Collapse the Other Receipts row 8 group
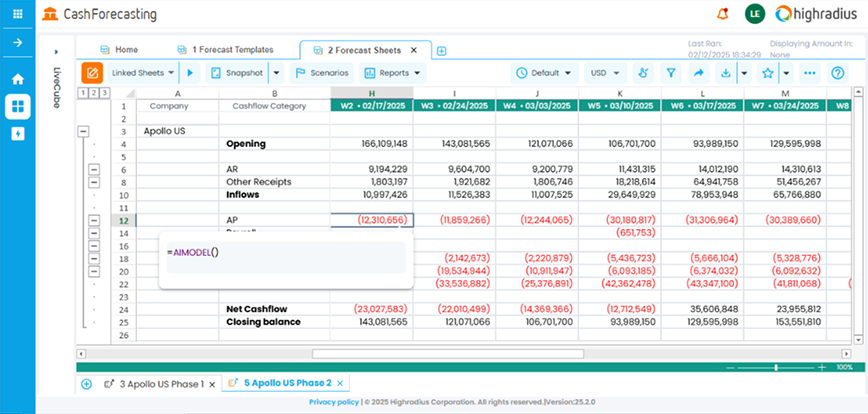The height and width of the screenshot is (414, 868). click(94, 182)
